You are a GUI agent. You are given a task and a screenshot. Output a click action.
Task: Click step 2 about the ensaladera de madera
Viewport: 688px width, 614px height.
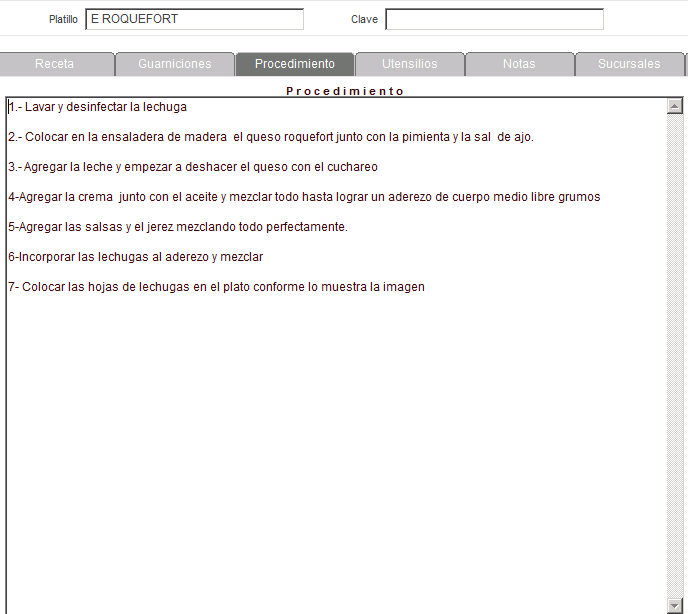(270, 137)
